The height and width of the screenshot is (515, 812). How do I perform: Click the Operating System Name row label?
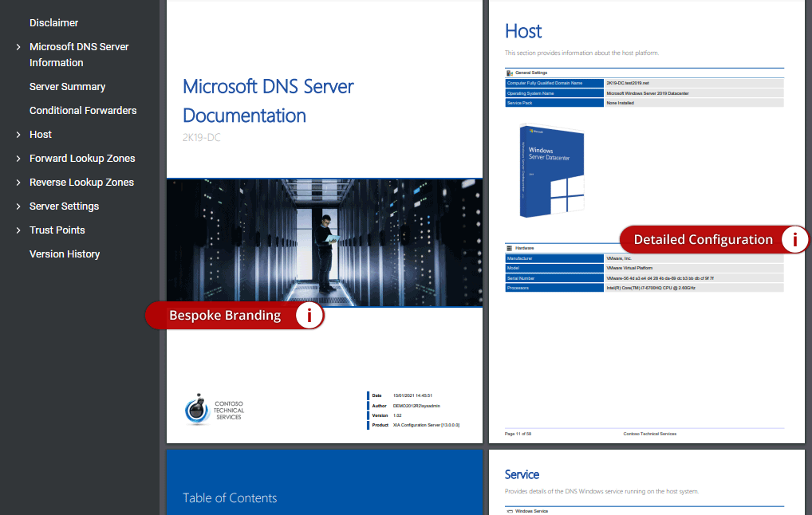click(x=554, y=94)
